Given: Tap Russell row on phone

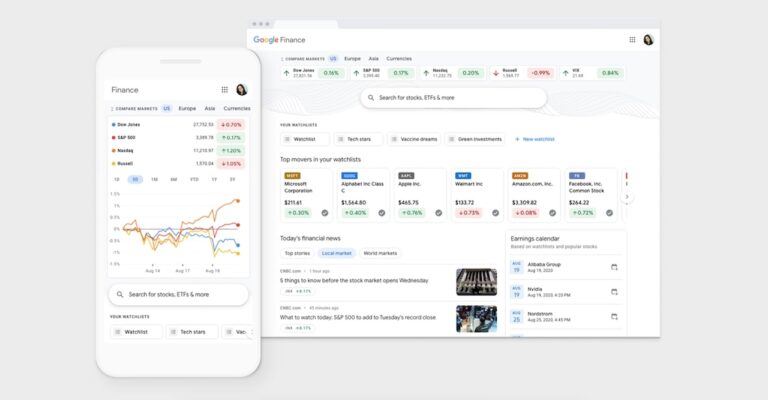Looking at the screenshot, I should (x=178, y=164).
